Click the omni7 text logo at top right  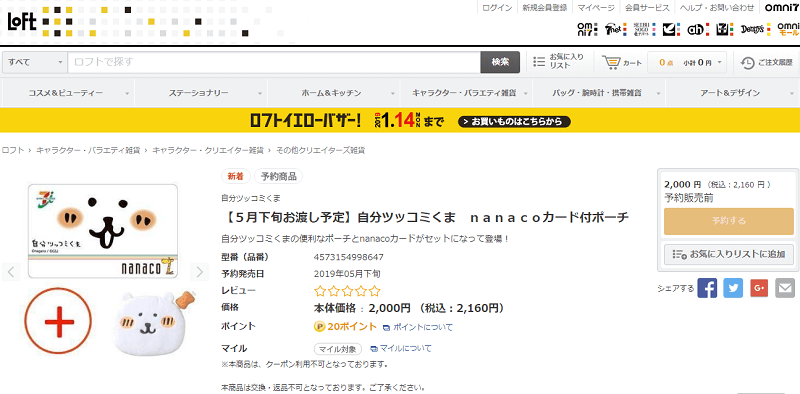click(781, 7)
